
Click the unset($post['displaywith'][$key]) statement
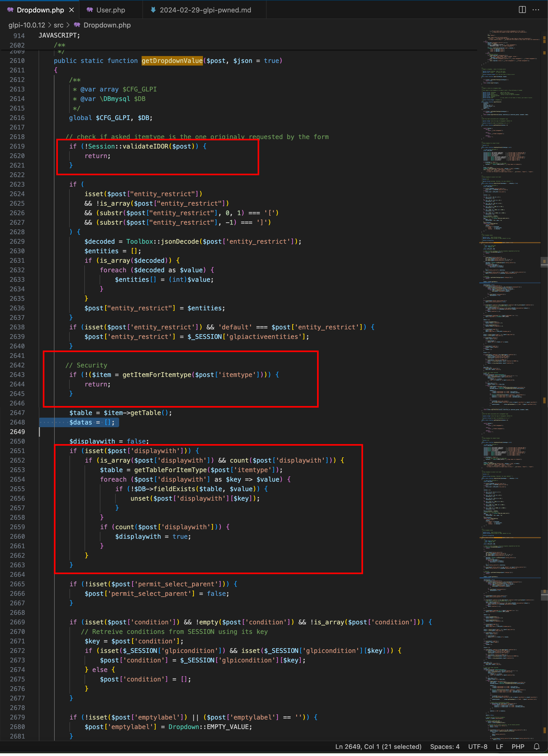pyautogui.click(x=195, y=498)
